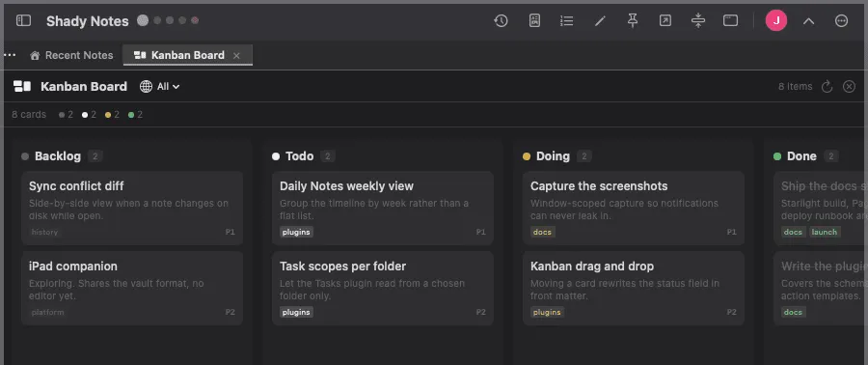Refresh the Kanban board
Viewport: 868px width, 365px height.
[x=827, y=86]
